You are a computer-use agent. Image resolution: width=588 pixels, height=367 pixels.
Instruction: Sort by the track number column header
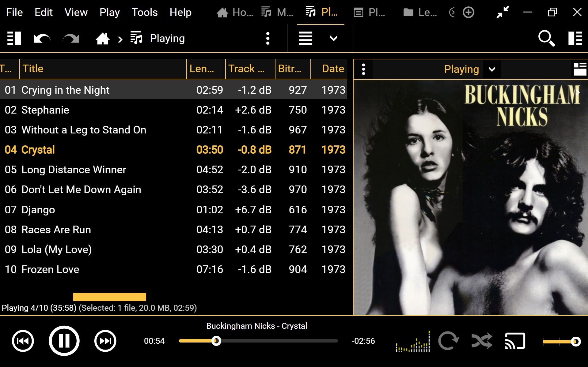click(9, 69)
